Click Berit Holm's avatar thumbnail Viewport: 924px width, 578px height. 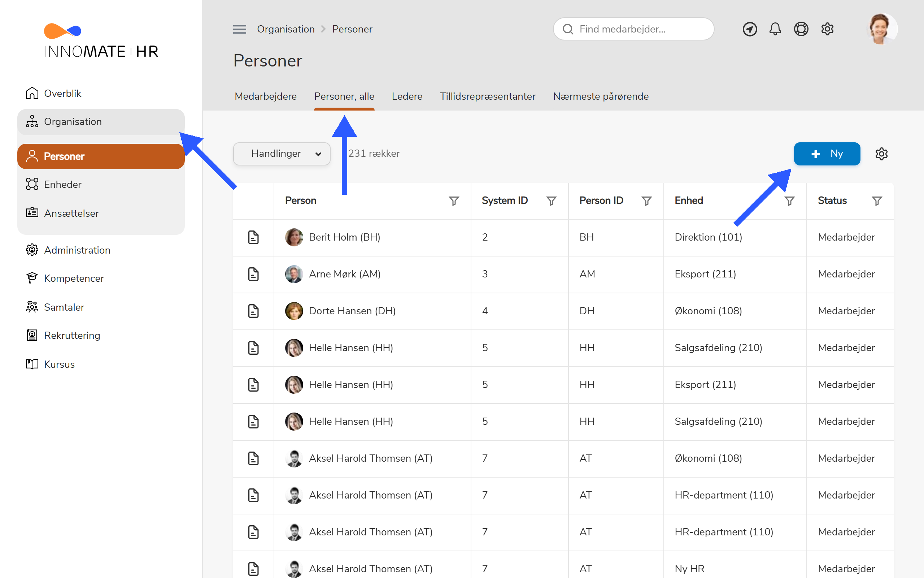click(x=294, y=237)
